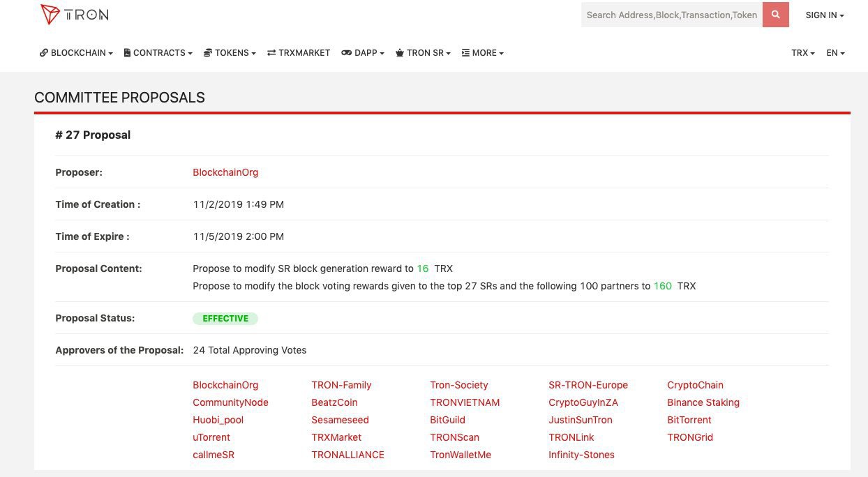
Task: Click the expire time '11/5/2019 2:00 PM'
Action: click(239, 236)
